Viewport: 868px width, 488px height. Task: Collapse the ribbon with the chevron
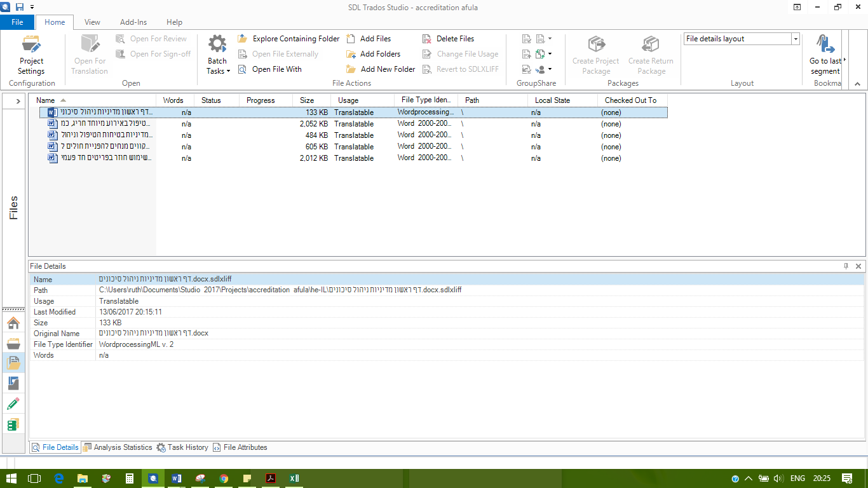(x=857, y=84)
